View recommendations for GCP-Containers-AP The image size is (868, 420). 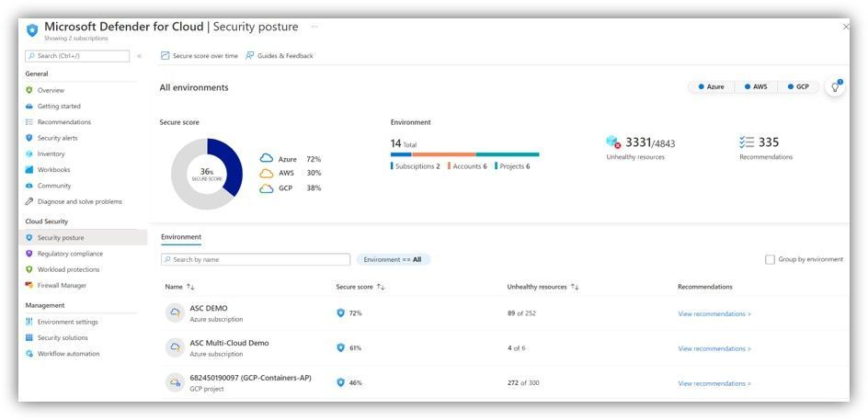pyautogui.click(x=714, y=383)
